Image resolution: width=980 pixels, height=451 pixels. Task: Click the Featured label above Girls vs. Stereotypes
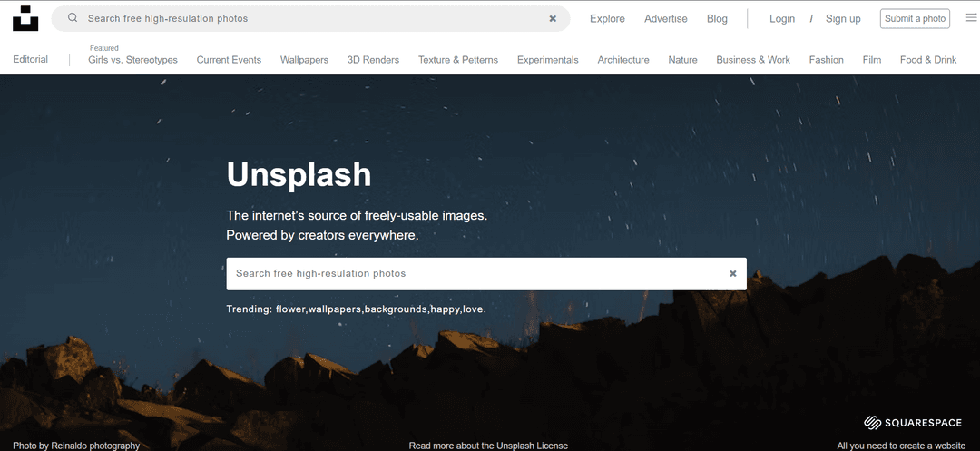103,48
